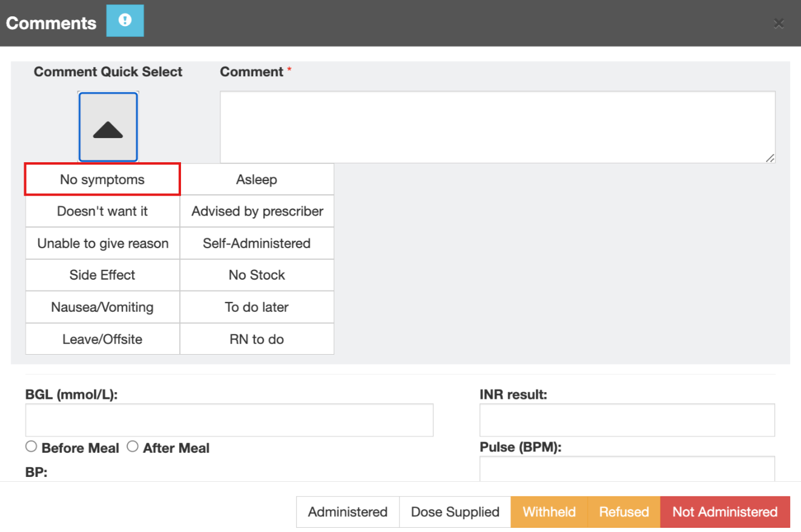Screen dimensions: 801x532
Task: Choose 'No symptoms' quick comment
Action: [102, 180]
